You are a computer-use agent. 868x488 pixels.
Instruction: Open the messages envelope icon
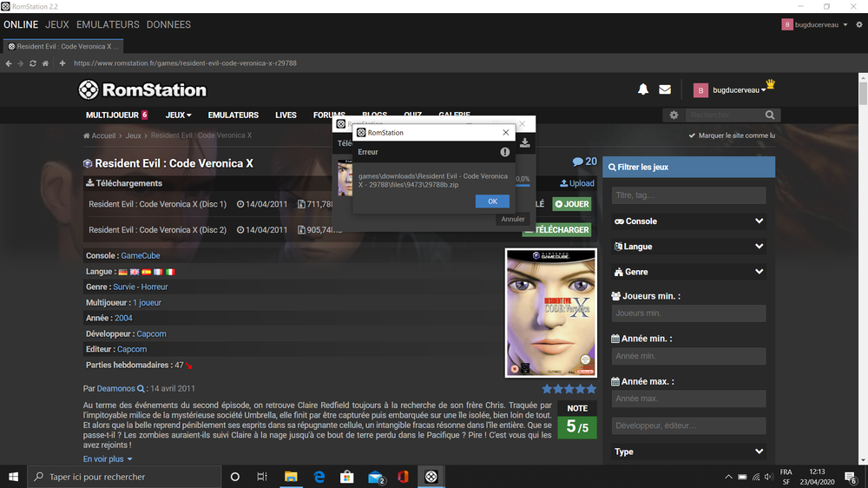(665, 89)
